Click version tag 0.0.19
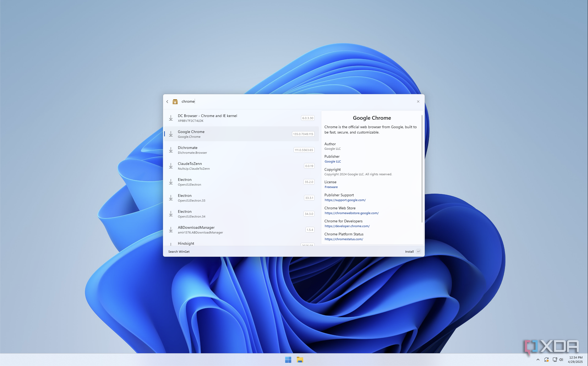 pyautogui.click(x=309, y=166)
